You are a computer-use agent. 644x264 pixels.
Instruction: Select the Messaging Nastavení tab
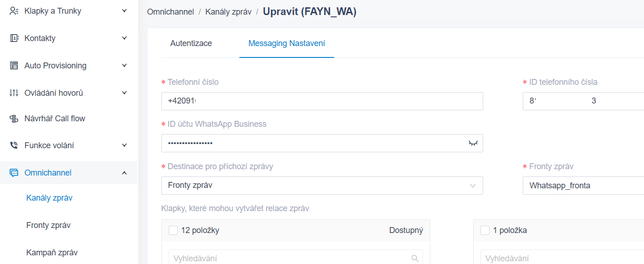coord(286,43)
